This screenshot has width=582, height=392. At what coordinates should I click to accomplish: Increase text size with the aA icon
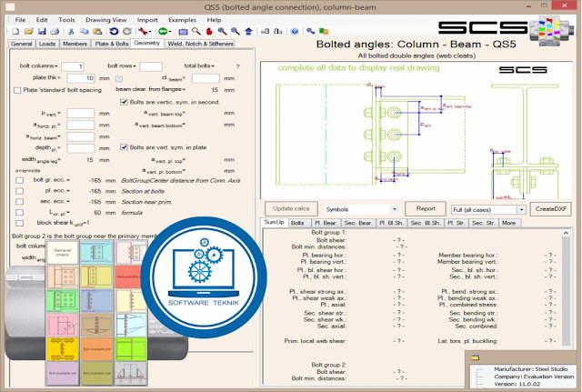pyautogui.click(x=265, y=31)
